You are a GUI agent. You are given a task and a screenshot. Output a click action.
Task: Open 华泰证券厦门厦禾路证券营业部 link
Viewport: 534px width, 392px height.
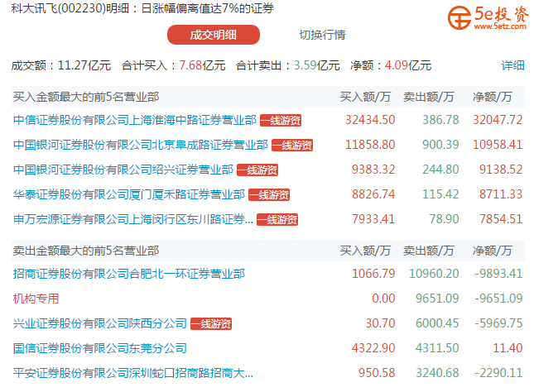128,194
